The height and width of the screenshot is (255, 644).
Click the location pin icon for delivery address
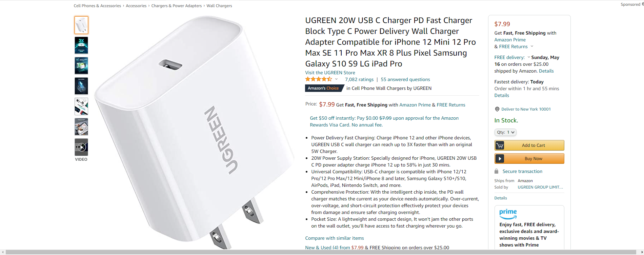[497, 109]
